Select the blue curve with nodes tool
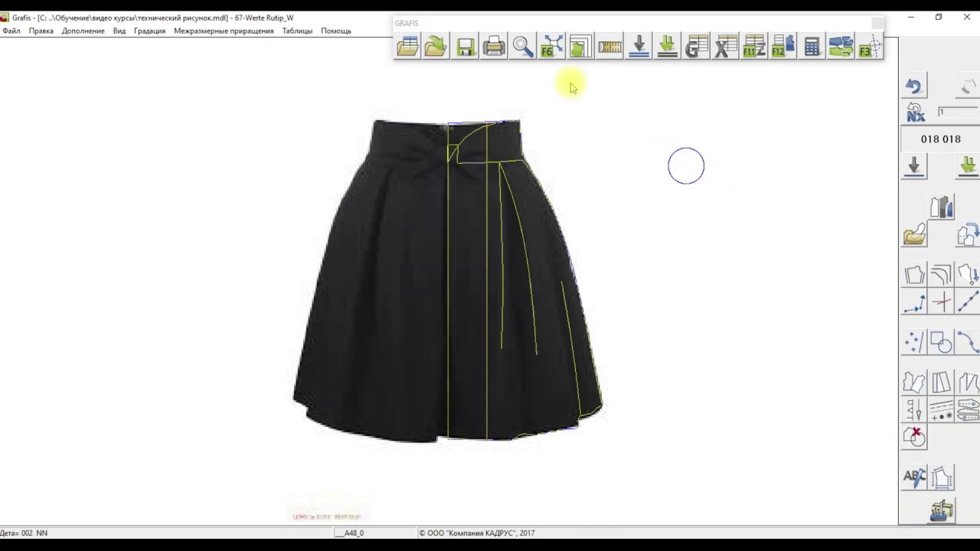This screenshot has height=551, width=980. (x=969, y=342)
